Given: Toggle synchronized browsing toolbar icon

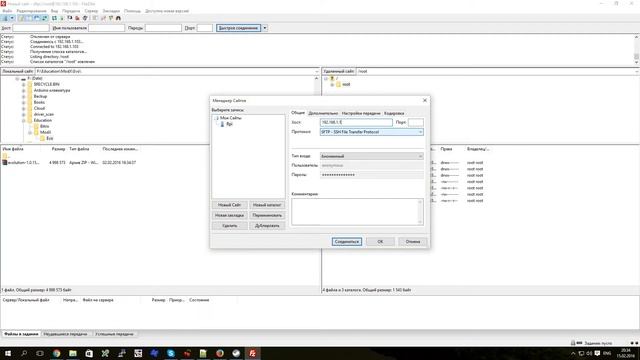Looking at the screenshot, I should [111, 18].
